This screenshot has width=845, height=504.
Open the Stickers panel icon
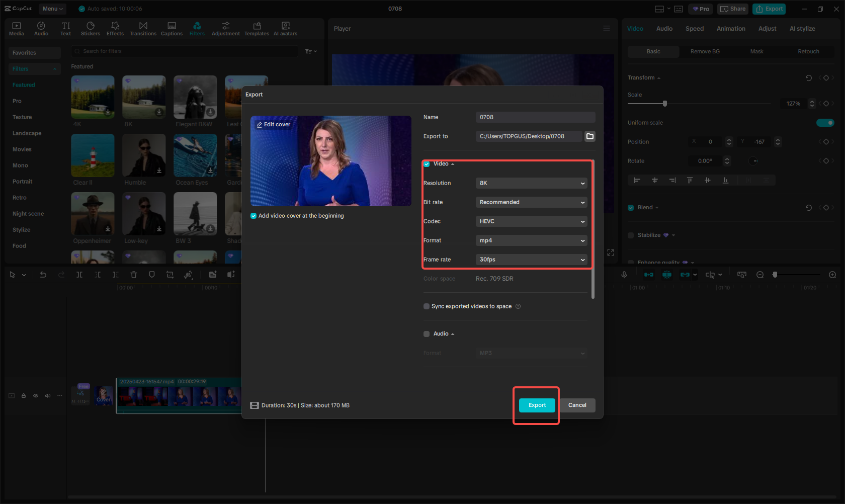click(x=91, y=29)
